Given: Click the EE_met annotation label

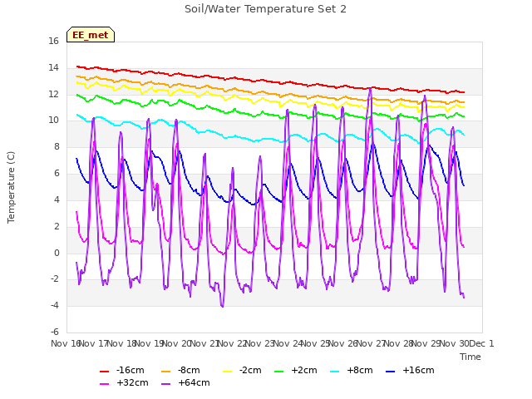Looking at the screenshot, I should [91, 35].
